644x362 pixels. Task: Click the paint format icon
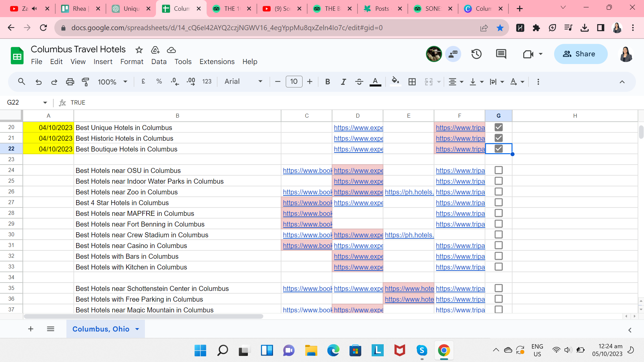86,82
